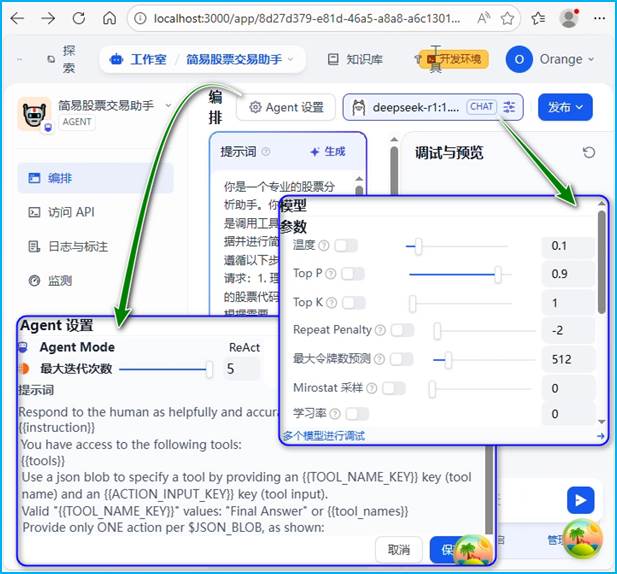617x574 pixels.
Task: Show the Mirostat 采样 help question icon
Action: [x=371, y=389]
